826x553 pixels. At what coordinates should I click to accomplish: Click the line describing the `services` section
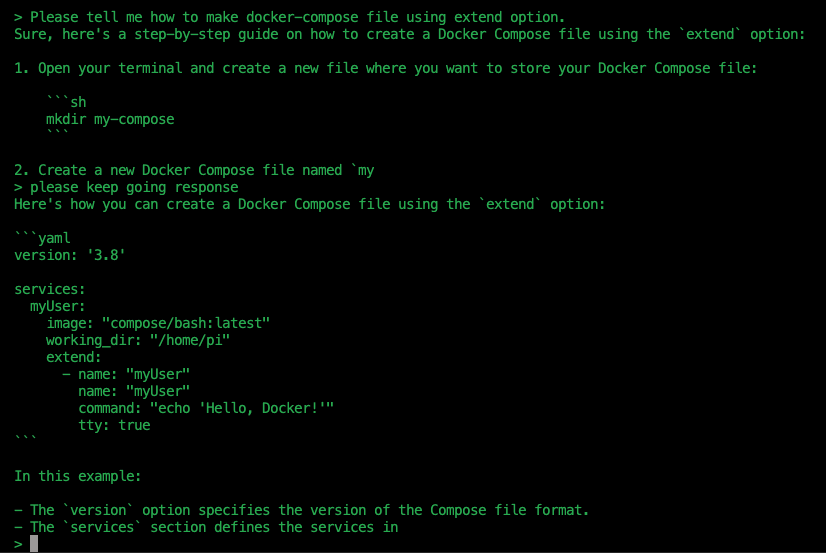click(206, 527)
